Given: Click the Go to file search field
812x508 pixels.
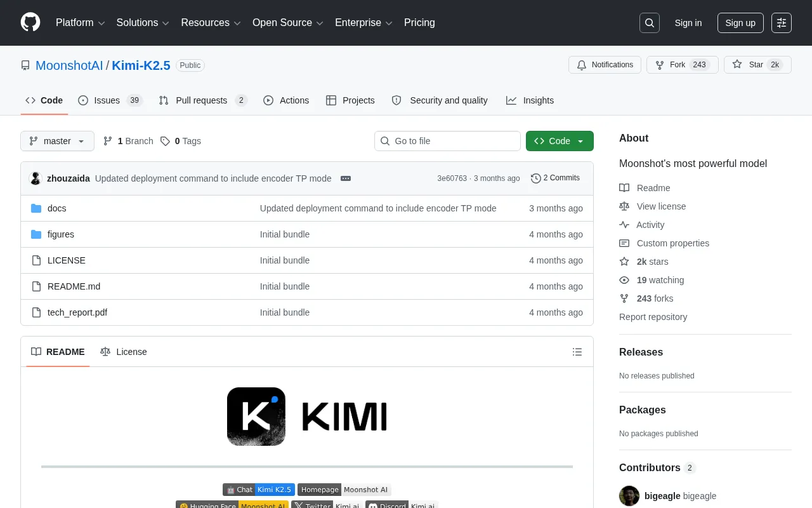Looking at the screenshot, I should coord(447,141).
